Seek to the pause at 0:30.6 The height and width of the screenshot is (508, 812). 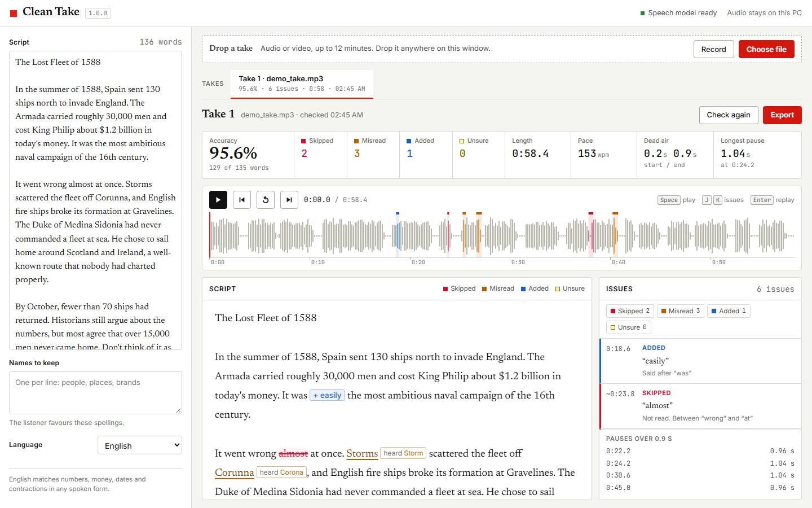(x=700, y=475)
